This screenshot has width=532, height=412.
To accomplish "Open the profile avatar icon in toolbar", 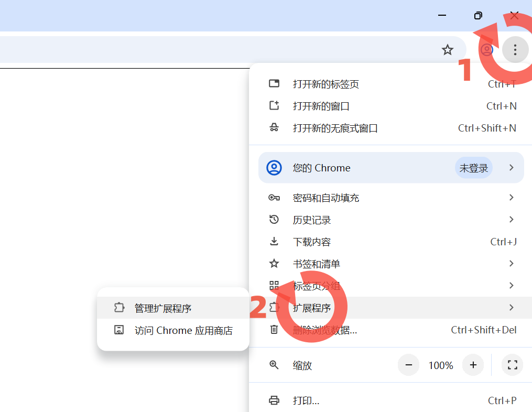I will tap(486, 50).
